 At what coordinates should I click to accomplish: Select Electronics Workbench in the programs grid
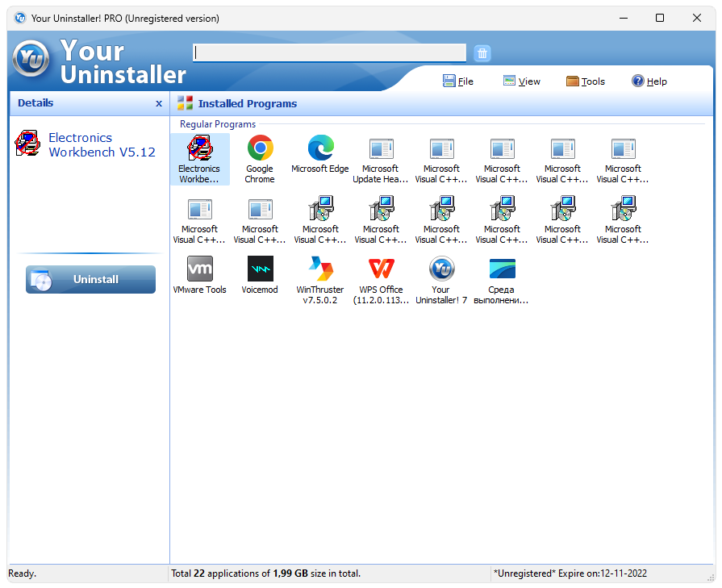click(199, 160)
